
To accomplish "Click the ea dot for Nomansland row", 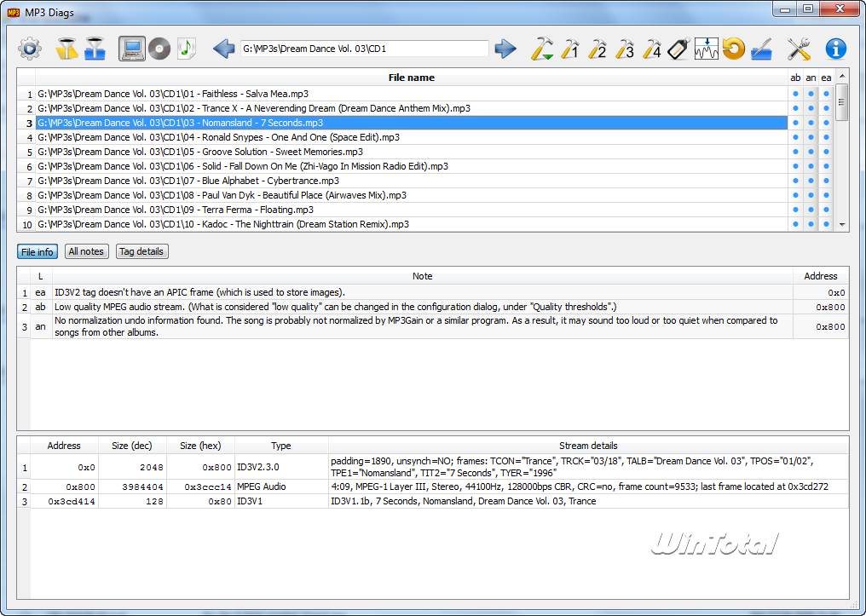I will coord(826,123).
